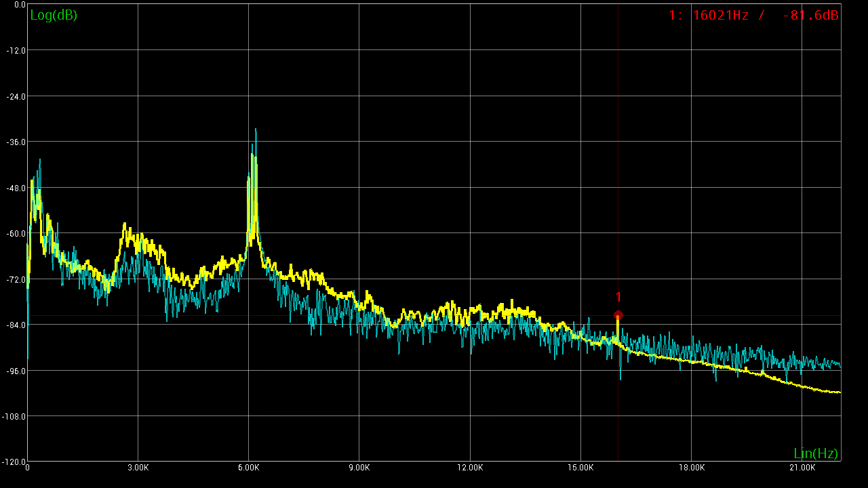Click the 21.00K frequency axis label
This screenshot has width=868, height=488.
point(802,468)
